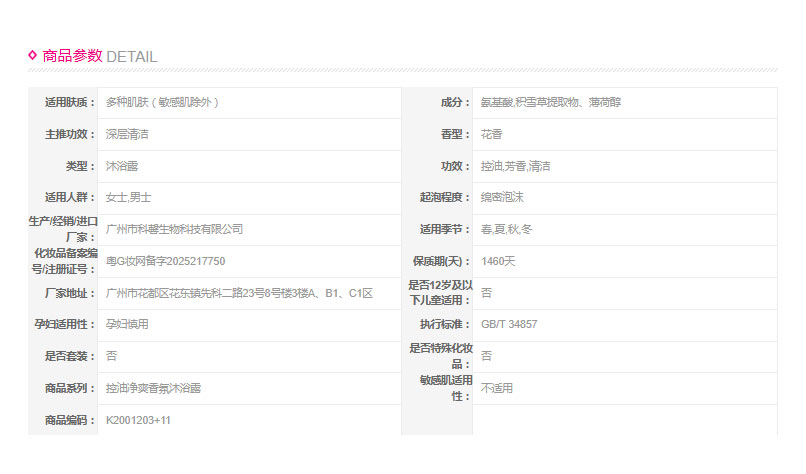Image resolution: width=806 pixels, height=474 pixels.
Task: Click the 商品参数 DETAIL section heading
Action: [x=99, y=57]
